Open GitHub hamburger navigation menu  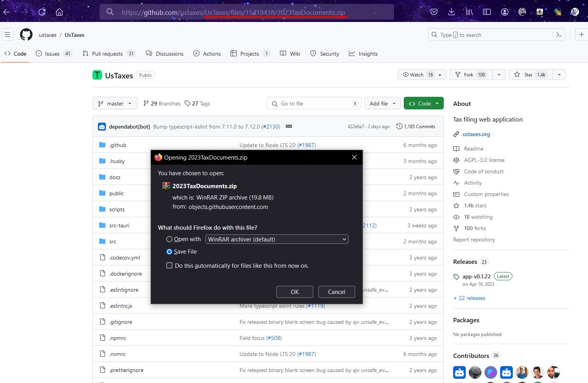point(7,34)
